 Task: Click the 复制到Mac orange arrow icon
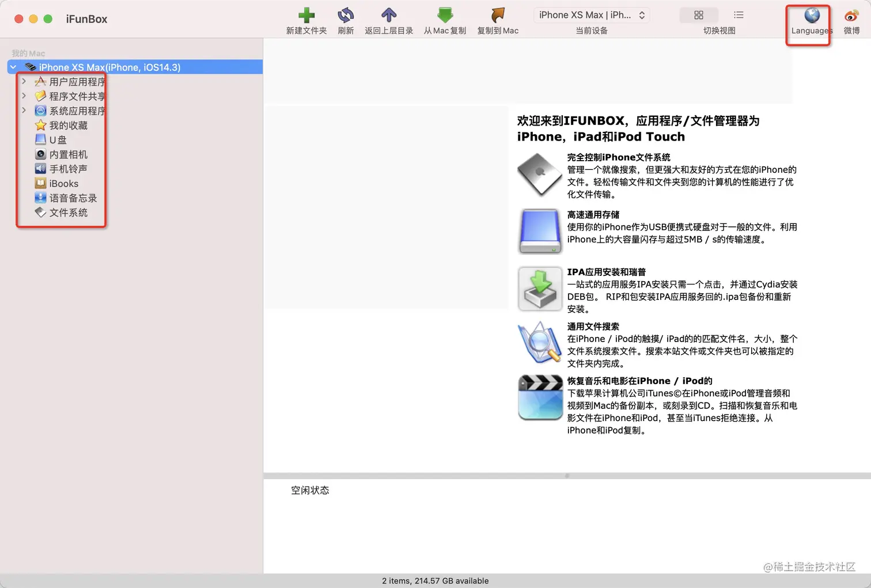(498, 16)
